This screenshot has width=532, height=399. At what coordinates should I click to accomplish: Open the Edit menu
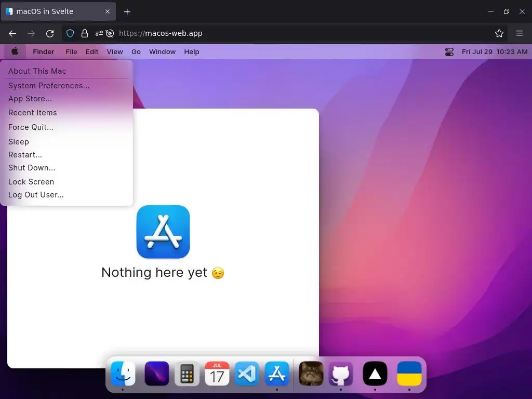(x=92, y=51)
